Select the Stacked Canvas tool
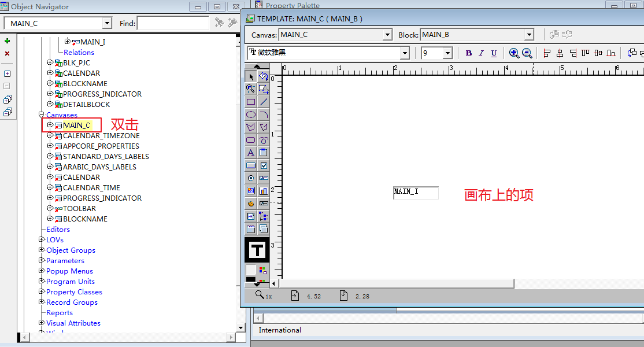 [264, 229]
